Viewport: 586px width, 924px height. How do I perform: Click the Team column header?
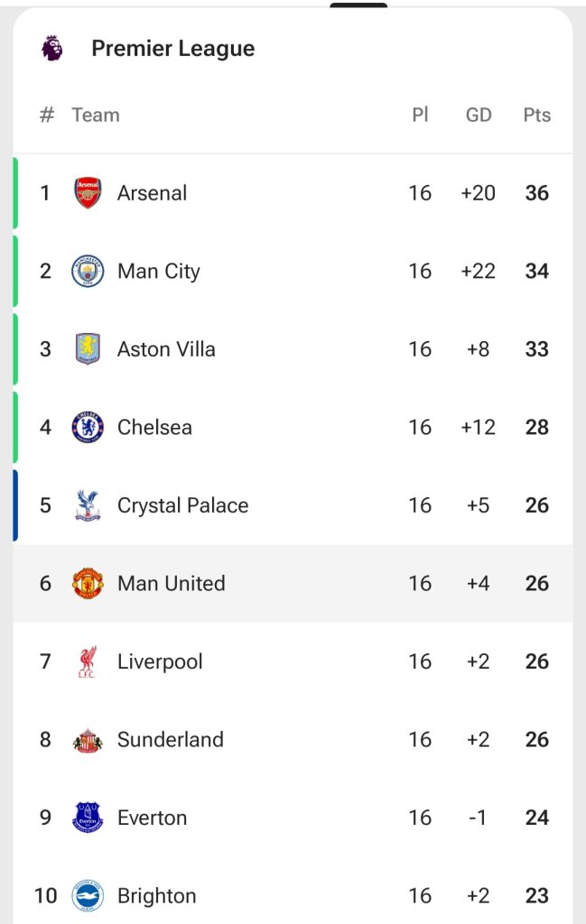pos(96,115)
